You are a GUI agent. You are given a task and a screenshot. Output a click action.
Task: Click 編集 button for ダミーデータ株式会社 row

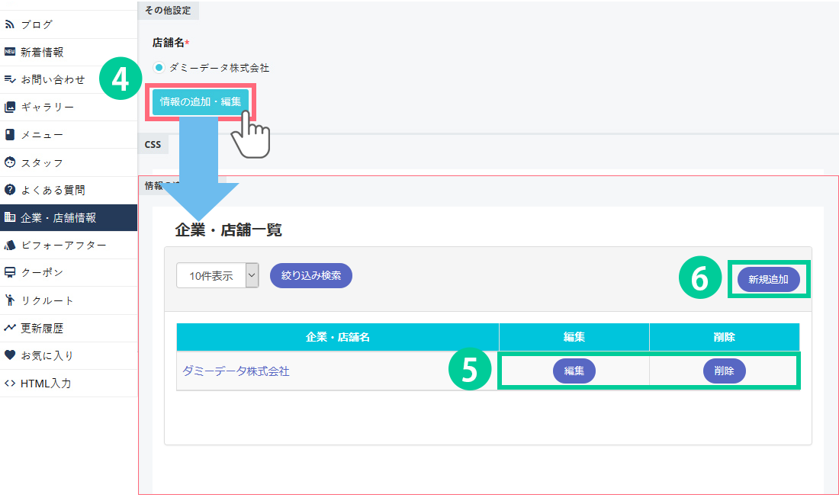click(574, 371)
